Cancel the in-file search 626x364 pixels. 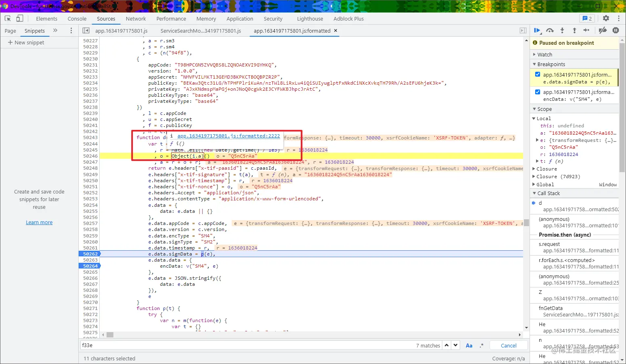[509, 345]
